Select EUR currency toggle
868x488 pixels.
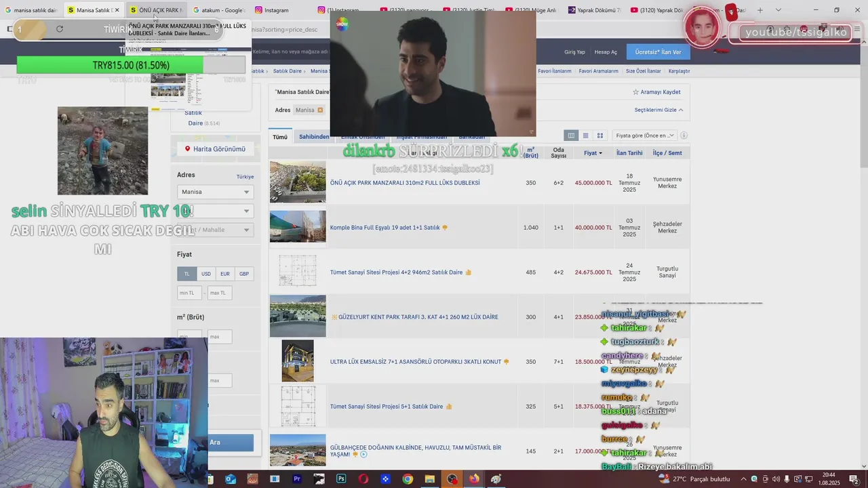(225, 274)
